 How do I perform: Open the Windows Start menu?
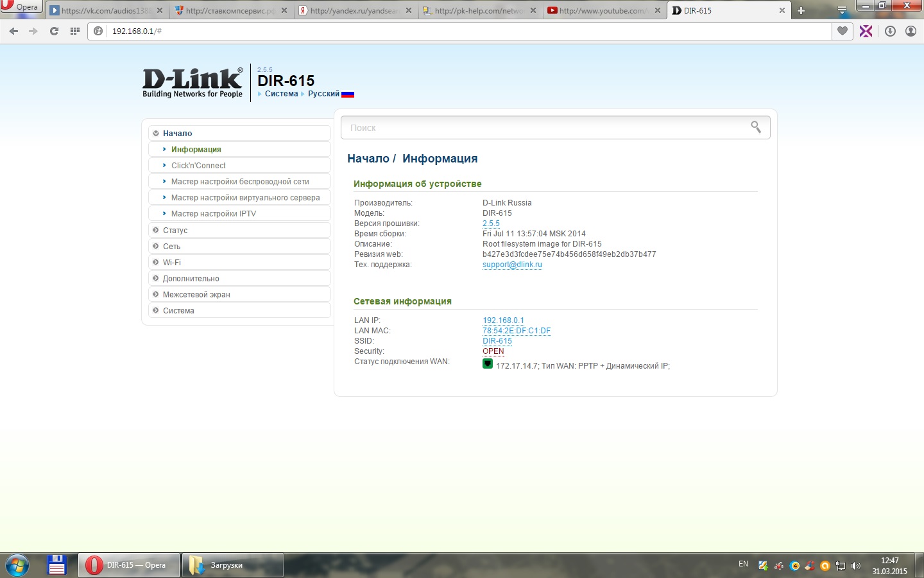[x=17, y=565]
